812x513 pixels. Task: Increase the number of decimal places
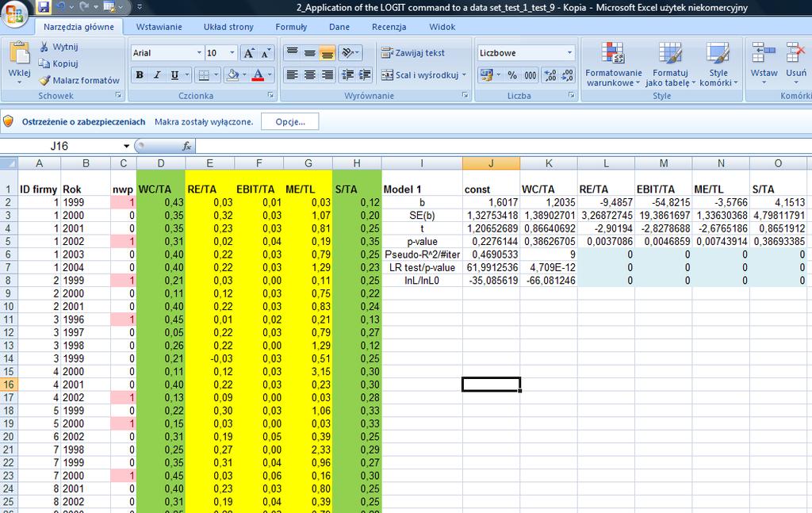[550, 75]
